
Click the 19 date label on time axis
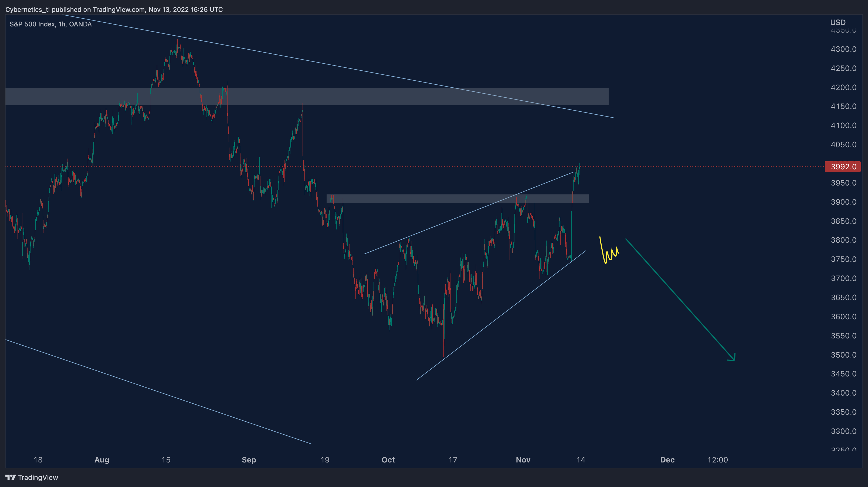point(325,460)
